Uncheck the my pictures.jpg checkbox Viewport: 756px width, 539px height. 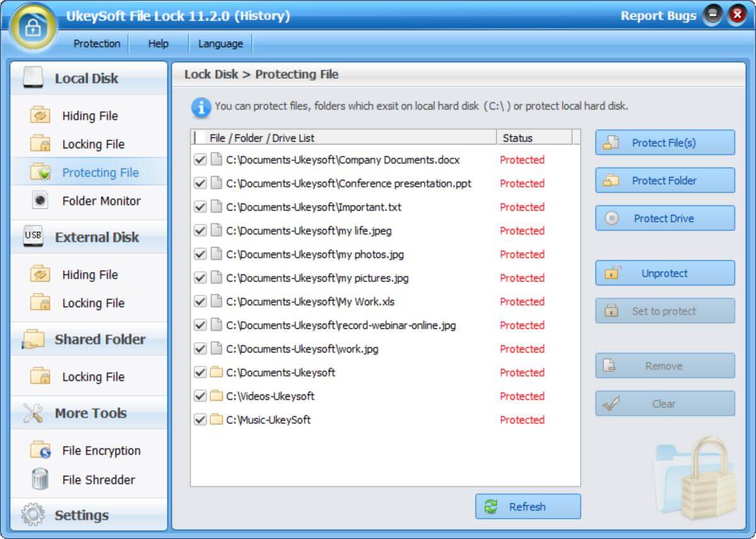pyautogui.click(x=200, y=278)
